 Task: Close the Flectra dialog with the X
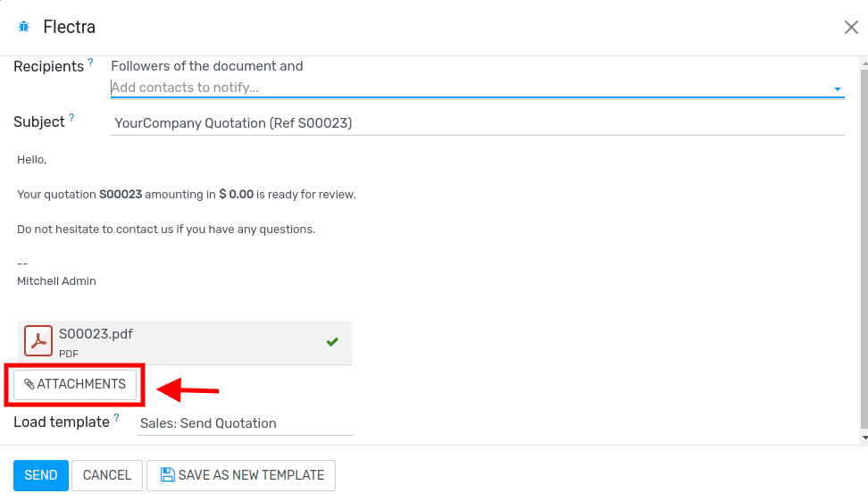[851, 28]
